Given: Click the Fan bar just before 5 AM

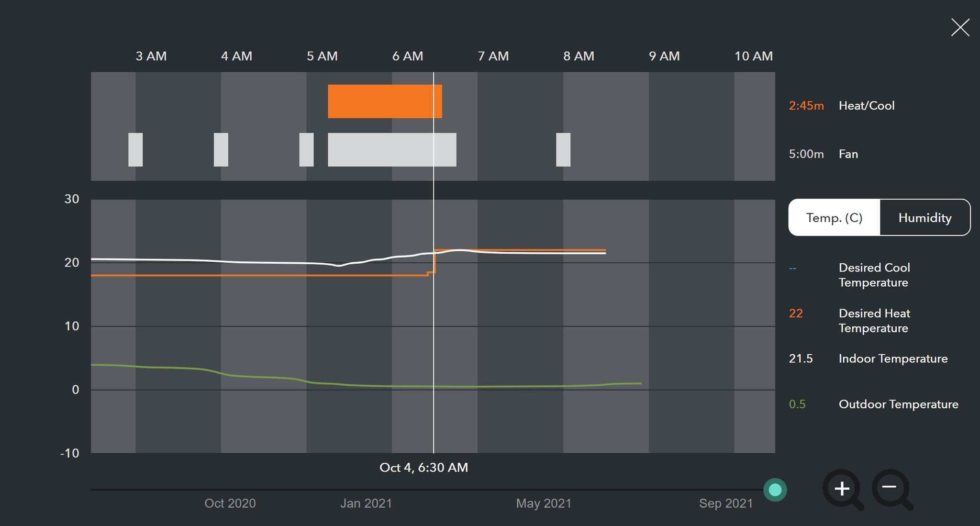Looking at the screenshot, I should pyautogui.click(x=306, y=150).
